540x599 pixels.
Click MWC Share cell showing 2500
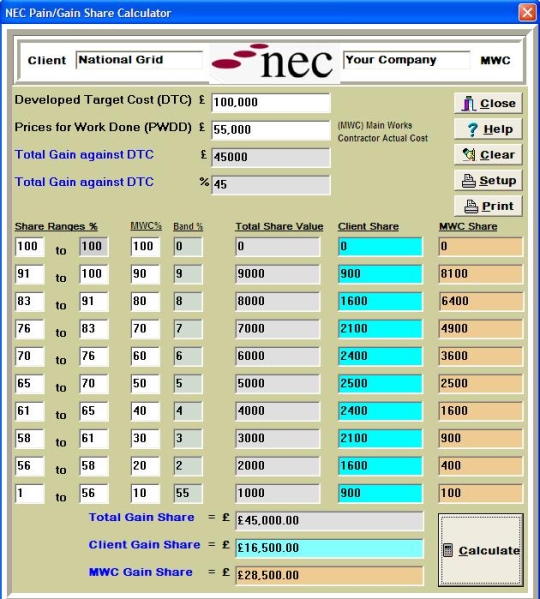(480, 384)
